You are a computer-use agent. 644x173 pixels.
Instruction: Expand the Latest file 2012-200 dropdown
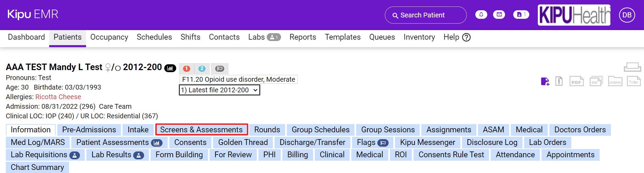219,90
